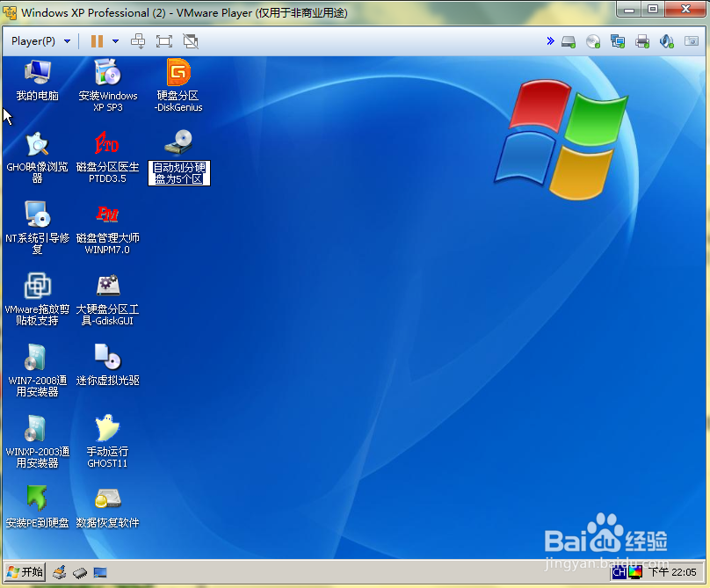Click the colorful display tray icon

(634, 572)
